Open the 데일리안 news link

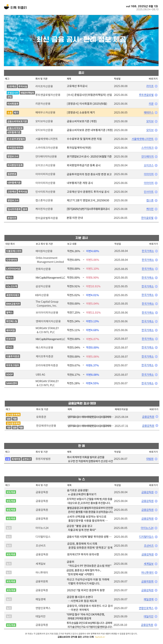point(148,616)
